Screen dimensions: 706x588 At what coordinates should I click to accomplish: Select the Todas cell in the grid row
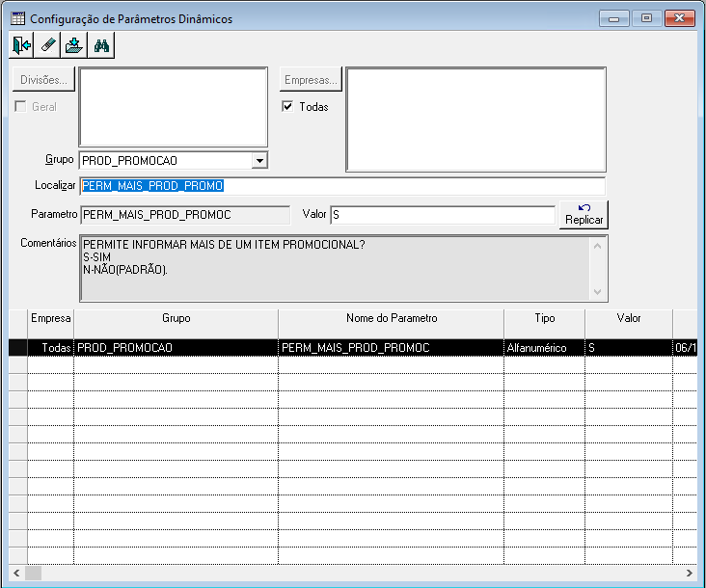pos(50,348)
